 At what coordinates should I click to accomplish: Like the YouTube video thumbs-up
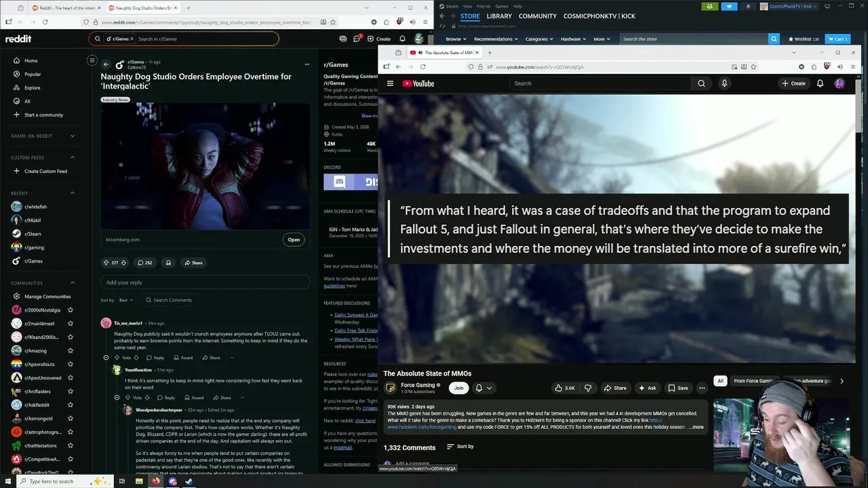[x=565, y=388]
